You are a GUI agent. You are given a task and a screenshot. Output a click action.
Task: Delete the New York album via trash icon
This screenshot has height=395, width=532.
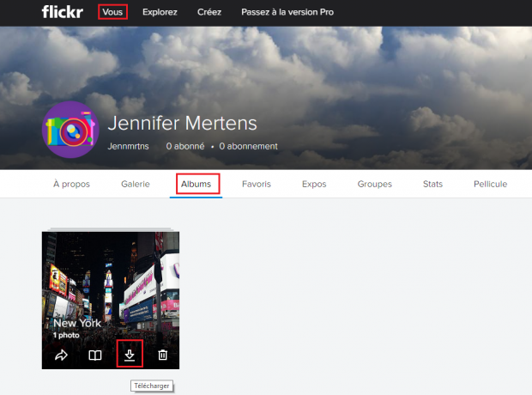pyautogui.click(x=162, y=355)
